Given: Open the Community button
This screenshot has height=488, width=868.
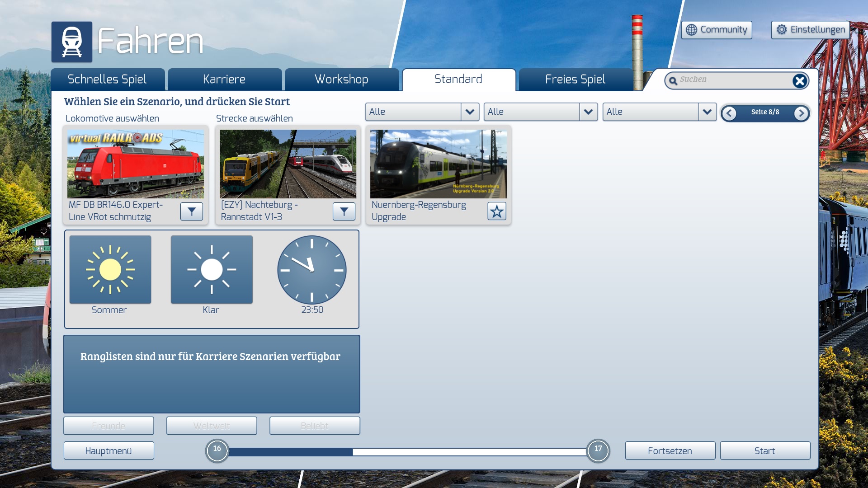Looking at the screenshot, I should tap(717, 30).
